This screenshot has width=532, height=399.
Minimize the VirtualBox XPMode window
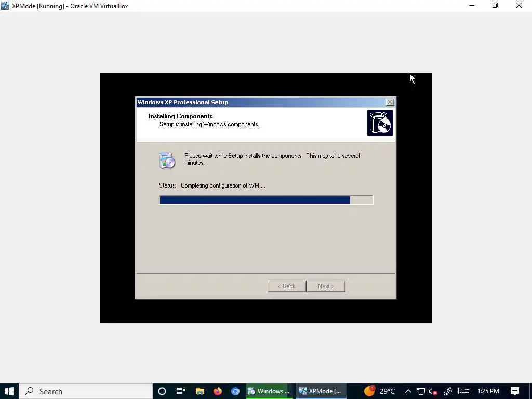472,6
